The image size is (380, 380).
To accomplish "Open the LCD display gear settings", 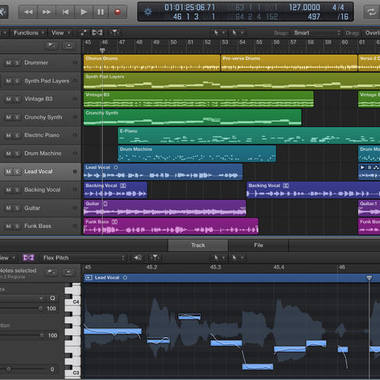I will click(x=148, y=12).
